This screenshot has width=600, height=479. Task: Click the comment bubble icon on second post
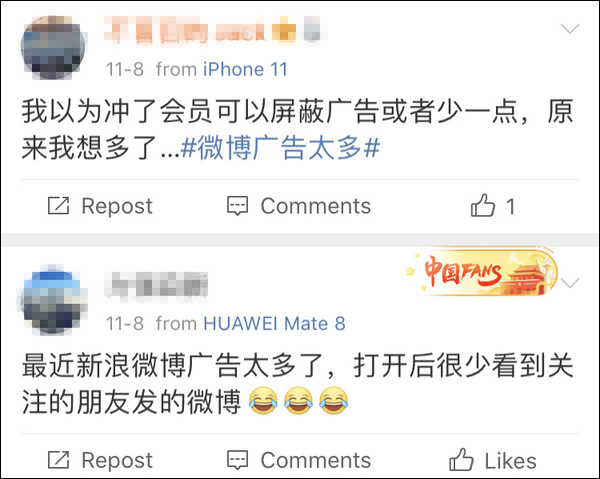coord(237,460)
